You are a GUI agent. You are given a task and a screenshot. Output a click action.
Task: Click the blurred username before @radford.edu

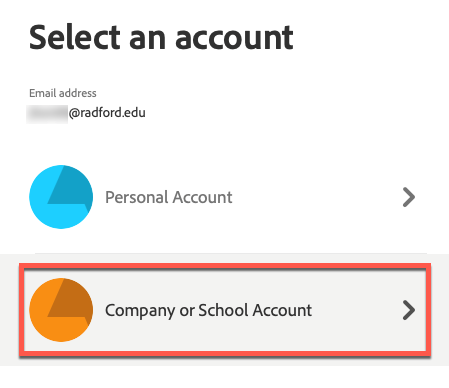47,114
